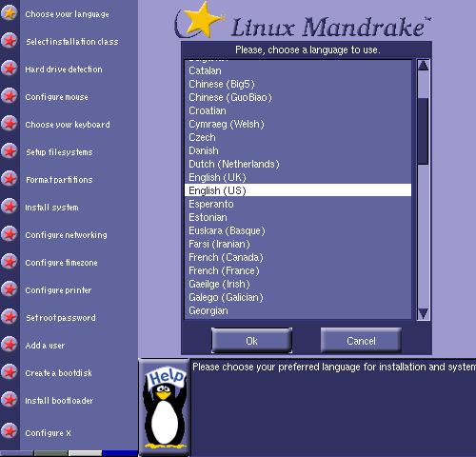This screenshot has width=476, height=457.
Task: Click the scroll up arrow of language list
Action: (x=423, y=66)
